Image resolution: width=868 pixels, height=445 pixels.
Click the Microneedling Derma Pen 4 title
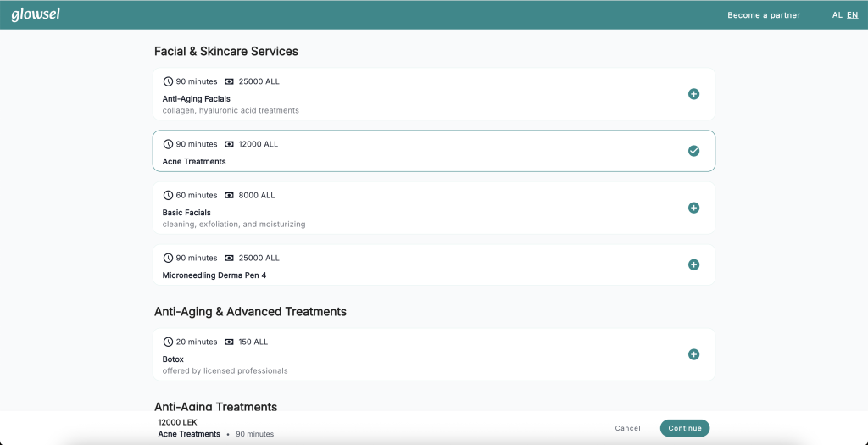[x=214, y=275]
